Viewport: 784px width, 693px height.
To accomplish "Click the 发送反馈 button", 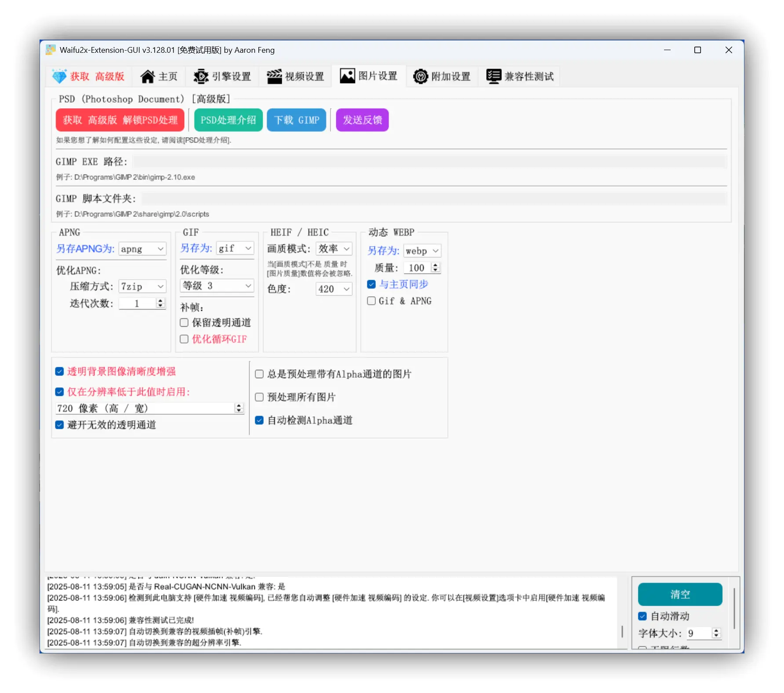I will pos(363,120).
